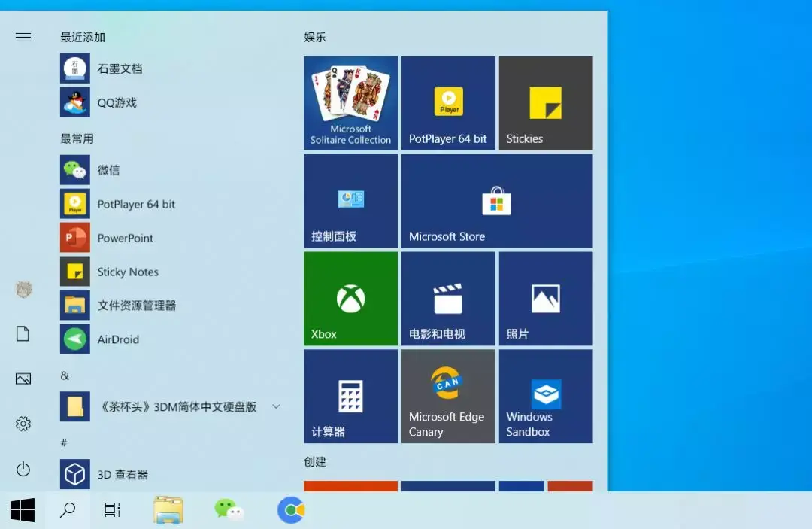812x529 pixels.
Task: Open Task View on the taskbar
Action: point(112,510)
